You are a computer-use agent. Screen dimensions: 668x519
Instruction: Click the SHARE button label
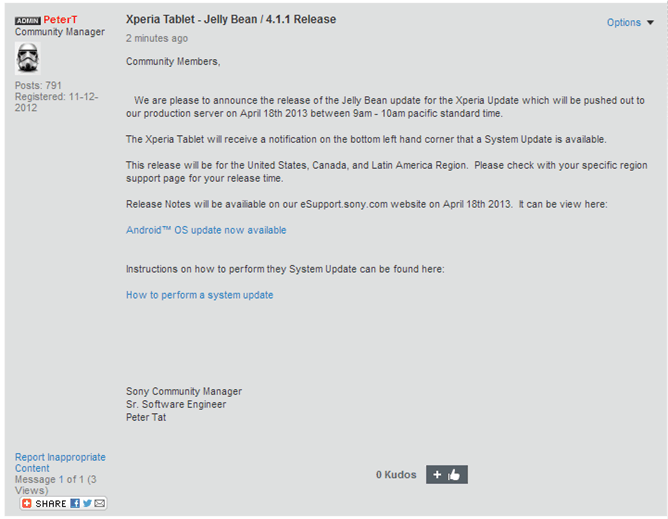[x=51, y=503]
